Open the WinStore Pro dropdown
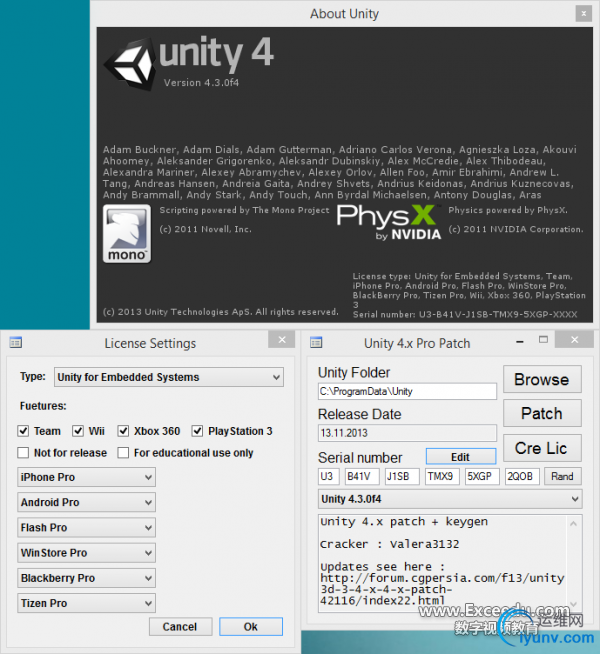 click(x=86, y=553)
